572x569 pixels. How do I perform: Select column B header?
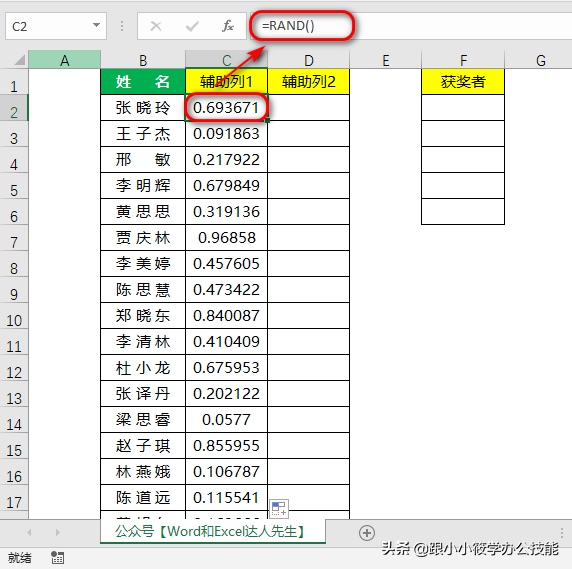pos(143,60)
